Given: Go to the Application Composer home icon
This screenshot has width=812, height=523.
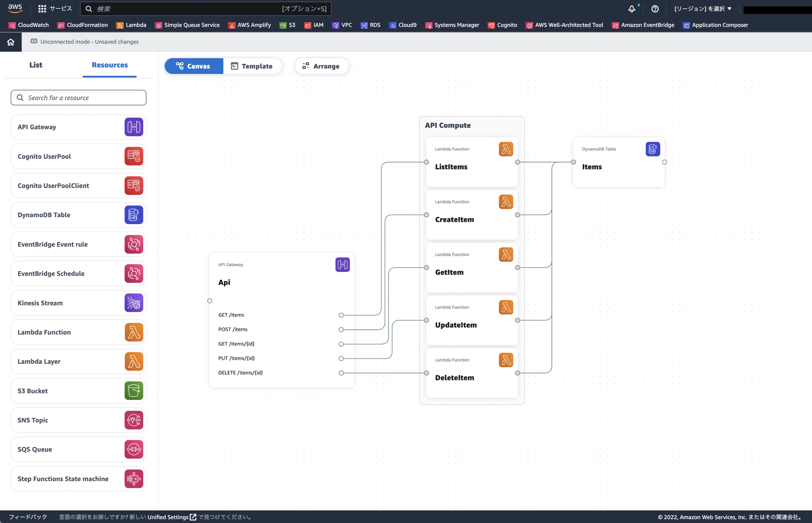Looking at the screenshot, I should (x=11, y=42).
